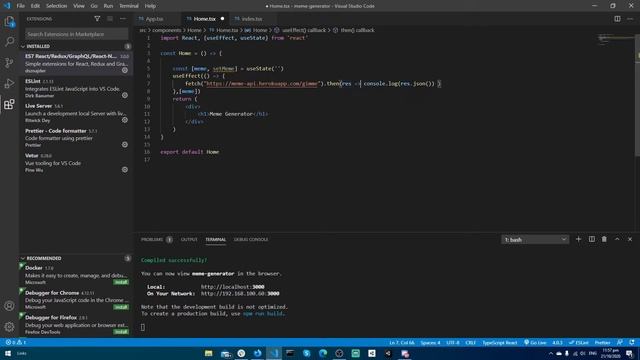
Task: Open the Go menu
Action: coord(94,6)
